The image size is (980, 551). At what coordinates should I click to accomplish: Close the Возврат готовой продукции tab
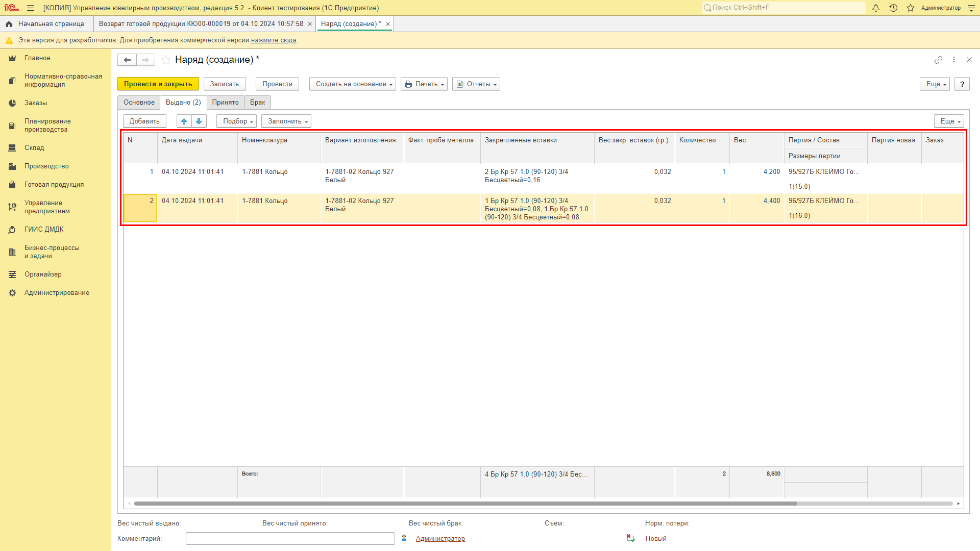point(310,24)
